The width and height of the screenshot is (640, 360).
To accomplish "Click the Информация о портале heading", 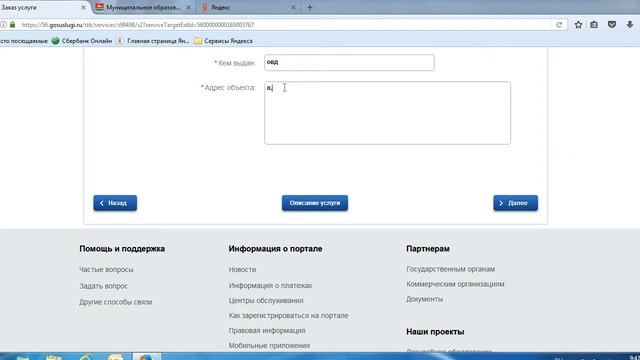I will (x=276, y=249).
